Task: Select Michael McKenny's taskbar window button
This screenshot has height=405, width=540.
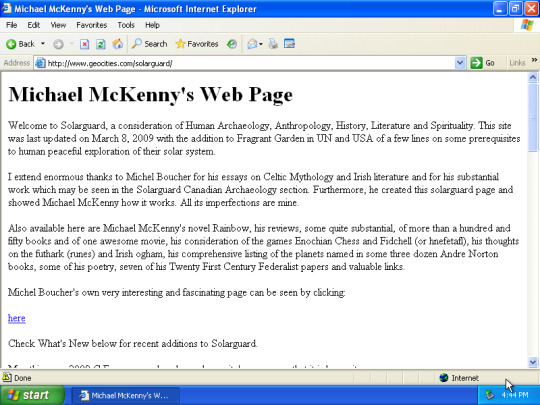Action: pos(125,395)
